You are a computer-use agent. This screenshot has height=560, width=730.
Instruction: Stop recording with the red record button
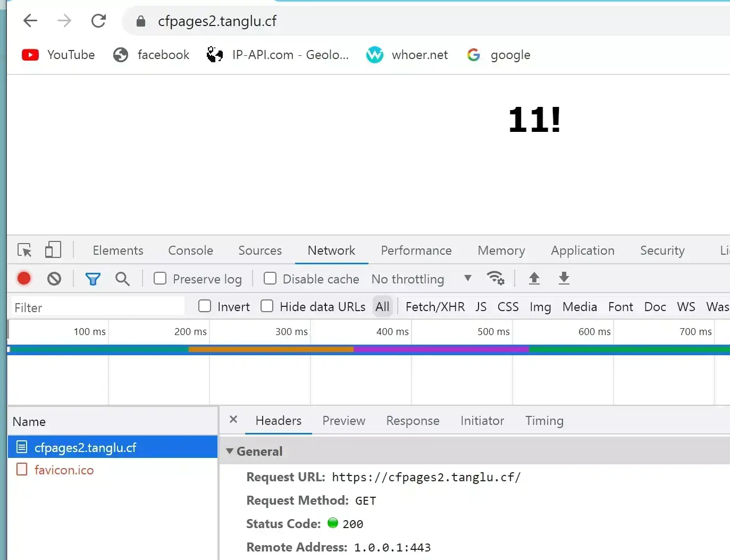[24, 279]
